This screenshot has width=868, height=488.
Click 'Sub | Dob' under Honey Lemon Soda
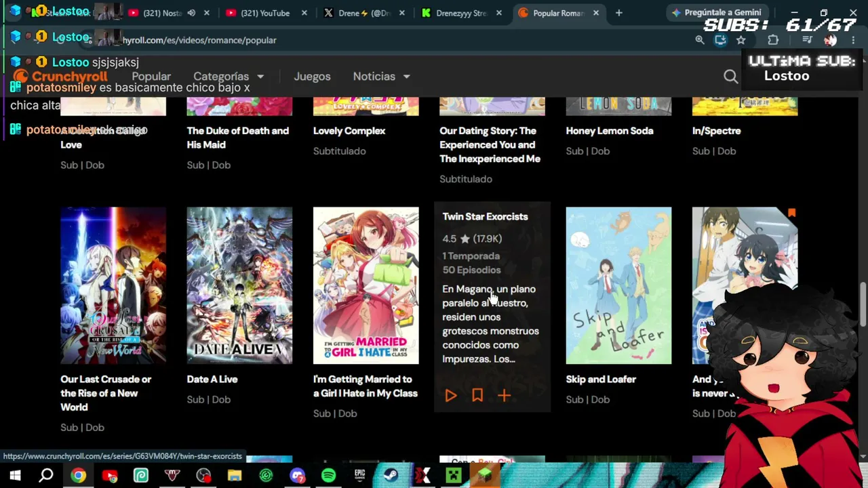click(x=588, y=151)
